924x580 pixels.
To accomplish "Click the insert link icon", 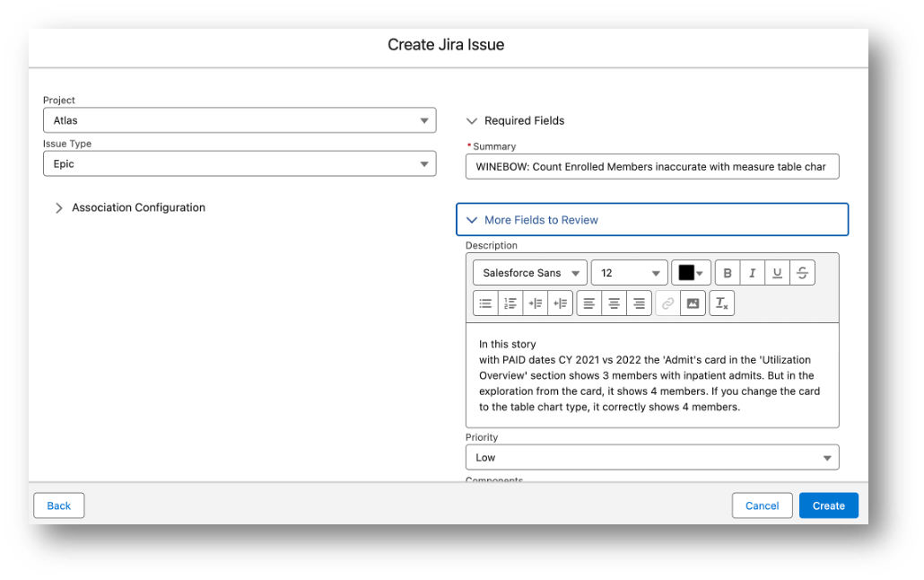I will click(667, 303).
